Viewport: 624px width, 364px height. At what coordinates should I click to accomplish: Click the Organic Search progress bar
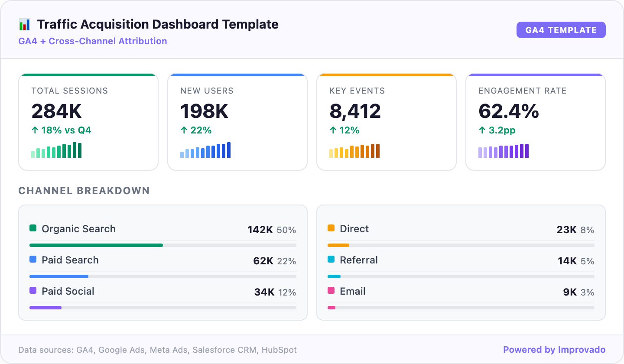click(x=96, y=245)
